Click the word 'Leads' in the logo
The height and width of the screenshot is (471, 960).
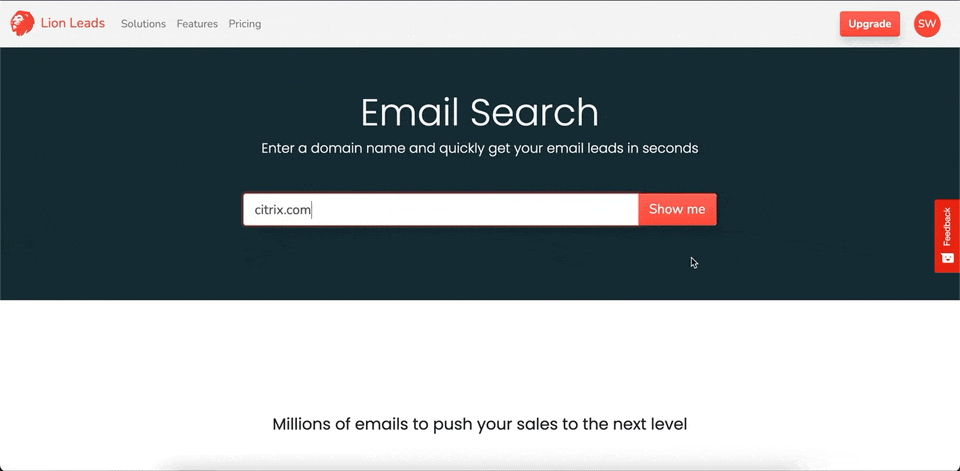87,23
